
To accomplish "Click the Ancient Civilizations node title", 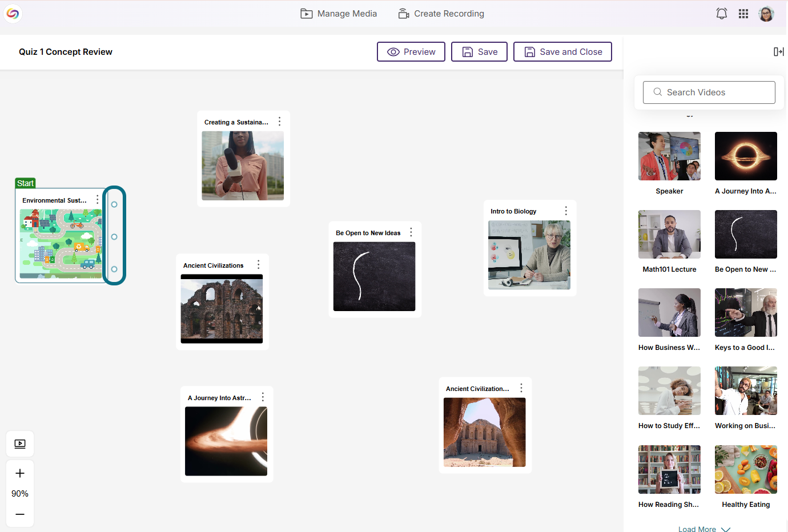I will click(213, 265).
